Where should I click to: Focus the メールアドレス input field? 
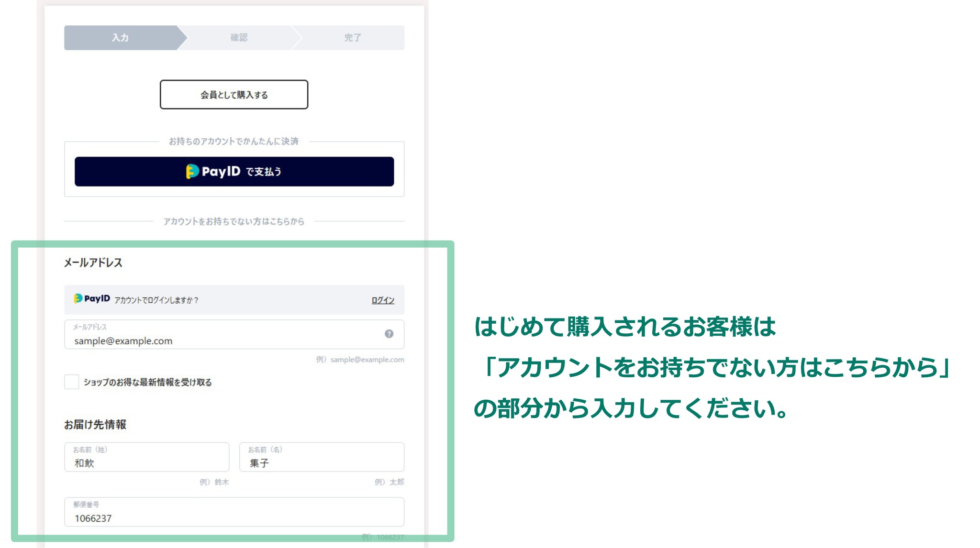point(234,335)
